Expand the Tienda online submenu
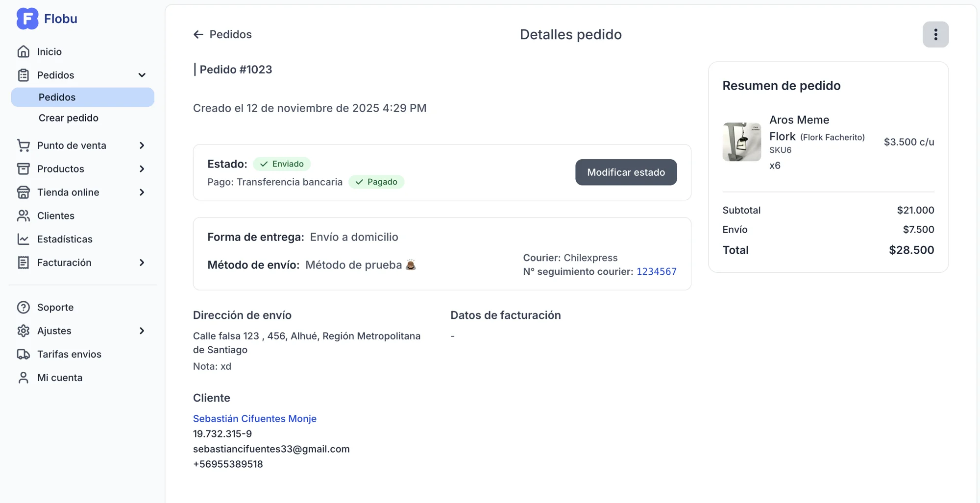 [142, 192]
